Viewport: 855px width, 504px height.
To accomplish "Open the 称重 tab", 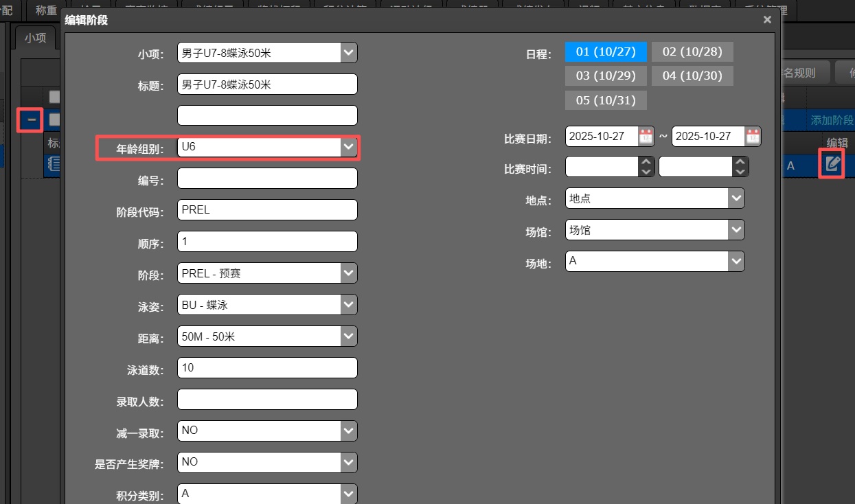I will (46, 10).
